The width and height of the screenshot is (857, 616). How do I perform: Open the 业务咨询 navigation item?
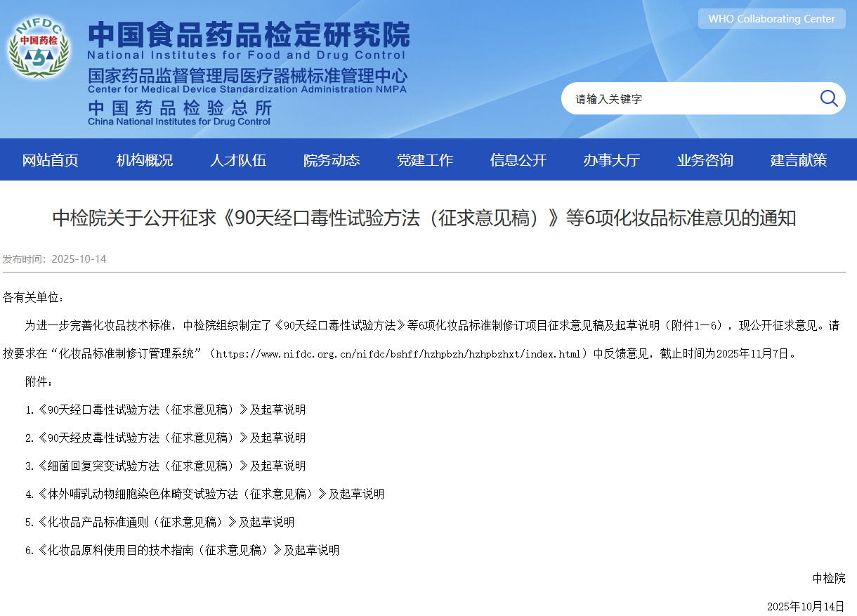pyautogui.click(x=705, y=160)
